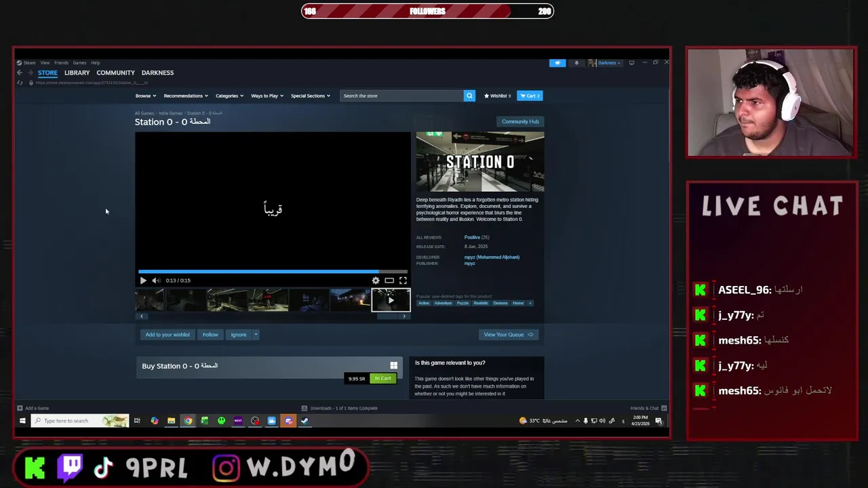The height and width of the screenshot is (488, 868).
Task: Open Task View on the taskbar
Action: [137, 421]
